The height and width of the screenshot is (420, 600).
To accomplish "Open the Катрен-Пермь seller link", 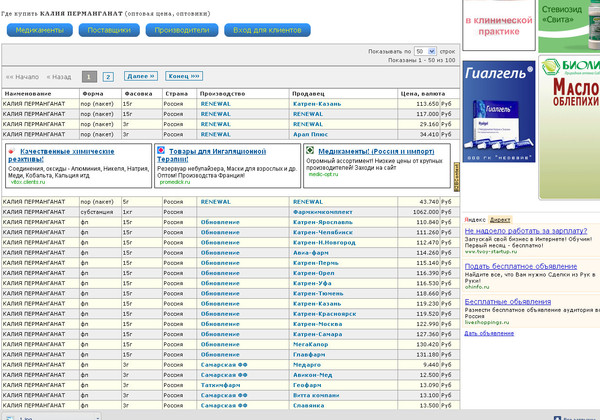I will [x=316, y=263].
